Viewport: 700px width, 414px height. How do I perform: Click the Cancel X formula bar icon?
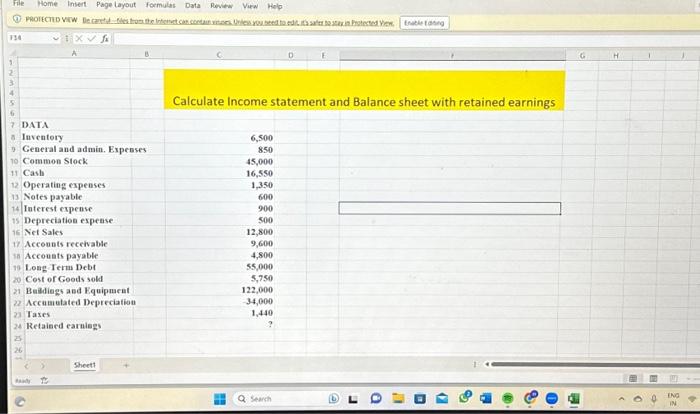tap(79, 38)
